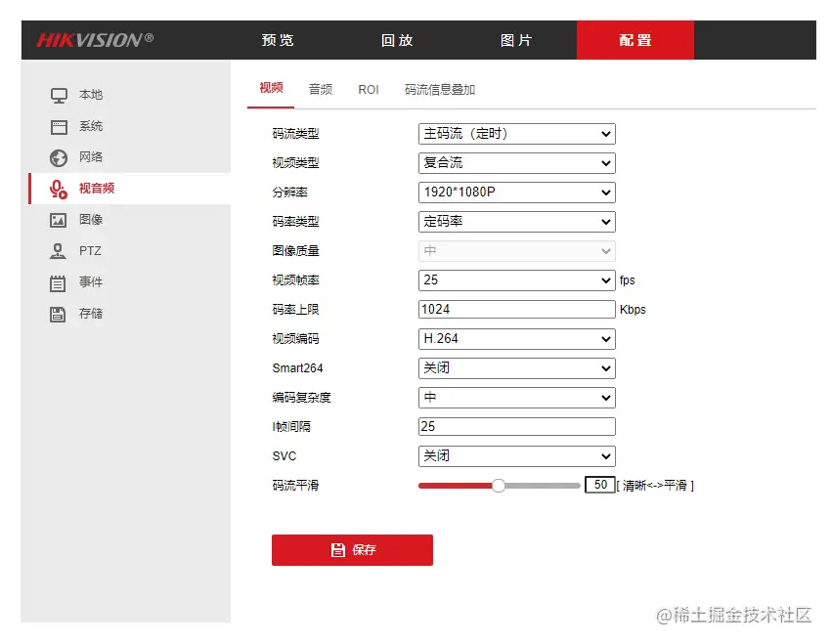Image resolution: width=831 pixels, height=644 pixels.
Task: Click the 码流平滑 value box showing 50
Action: (x=600, y=485)
